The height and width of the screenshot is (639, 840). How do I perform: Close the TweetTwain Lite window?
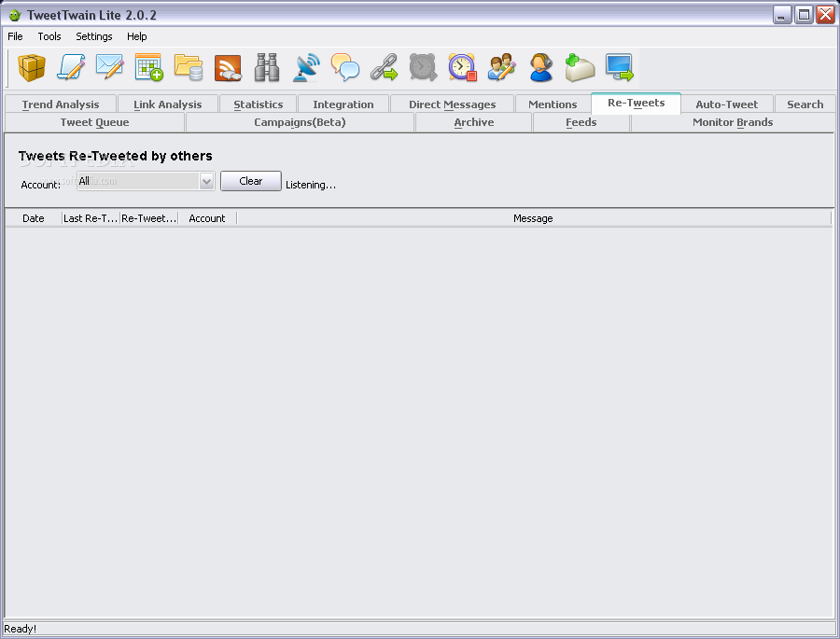(825, 15)
